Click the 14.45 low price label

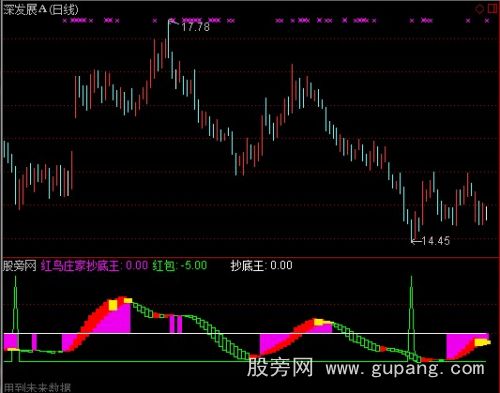coord(436,241)
